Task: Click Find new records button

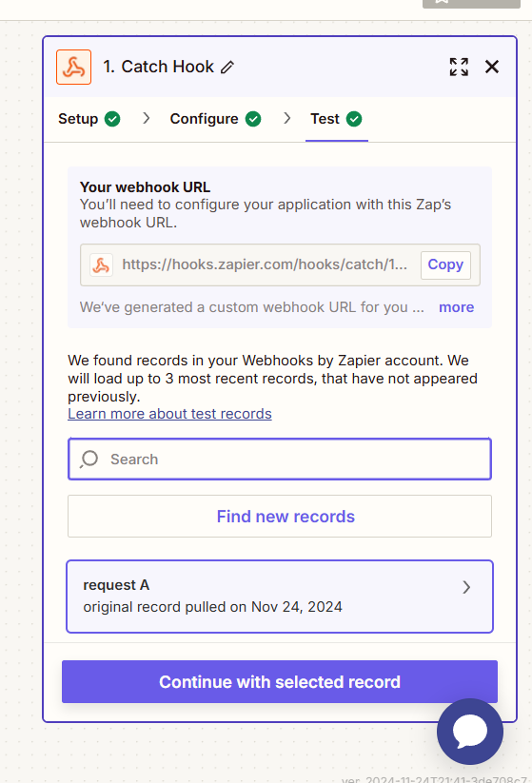Action: (x=280, y=517)
